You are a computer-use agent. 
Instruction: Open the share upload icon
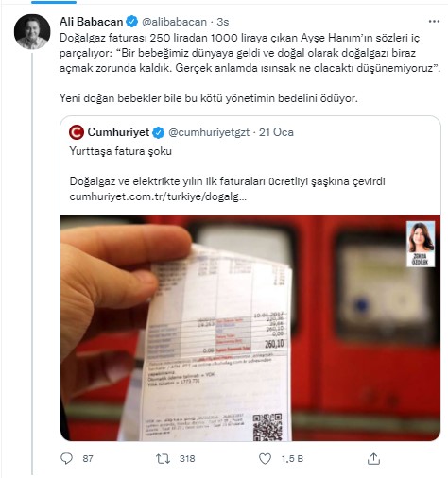pyautogui.click(x=373, y=458)
